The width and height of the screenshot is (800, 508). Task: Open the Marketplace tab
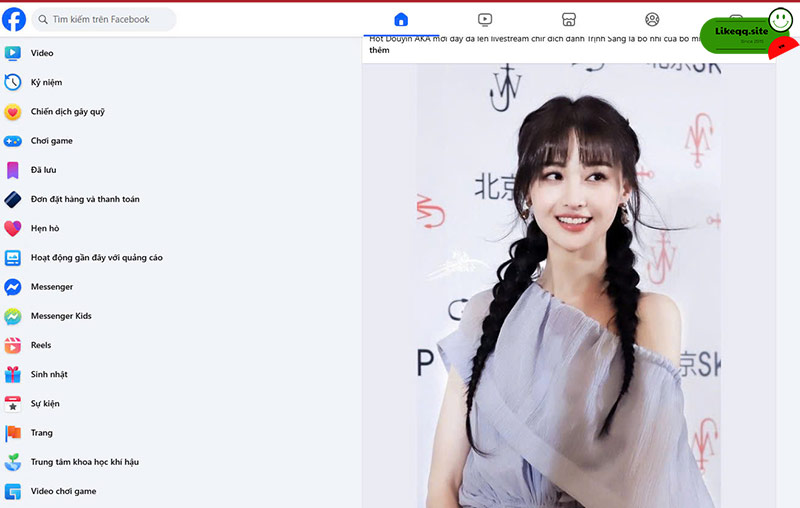568,19
